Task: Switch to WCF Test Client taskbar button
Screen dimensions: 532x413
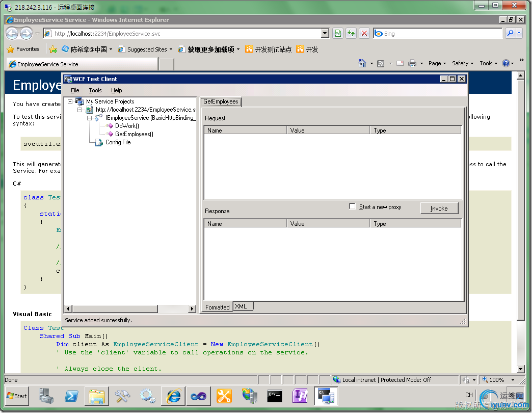Action: point(326,396)
